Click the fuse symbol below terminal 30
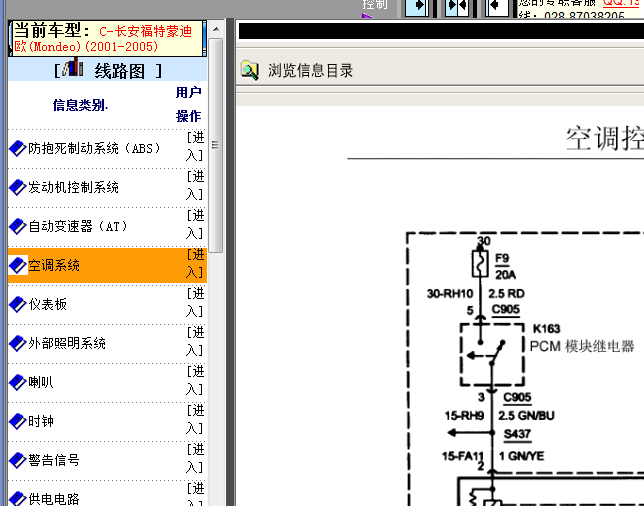The width and height of the screenshot is (644, 506). [480, 263]
